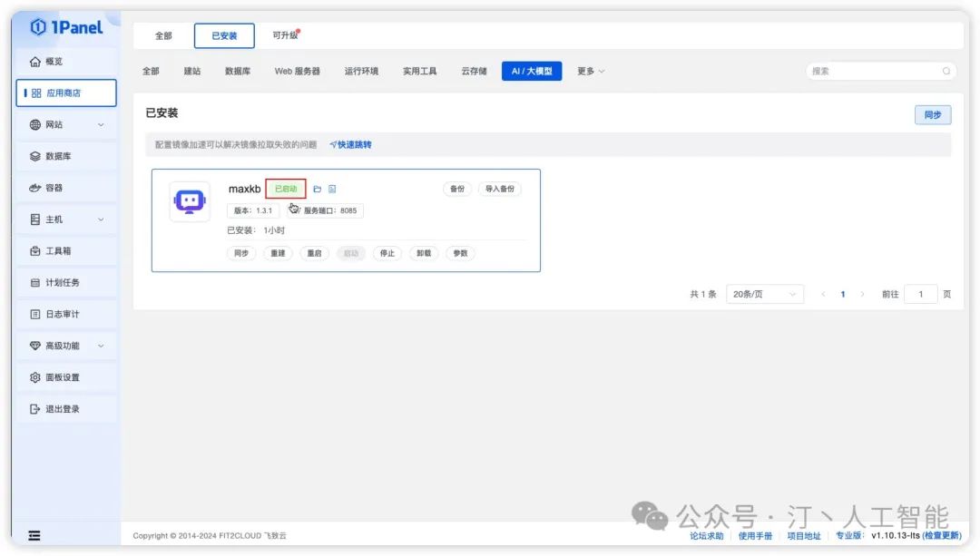Click the search magnifier icon
The height and width of the screenshot is (556, 980).
click(x=946, y=71)
